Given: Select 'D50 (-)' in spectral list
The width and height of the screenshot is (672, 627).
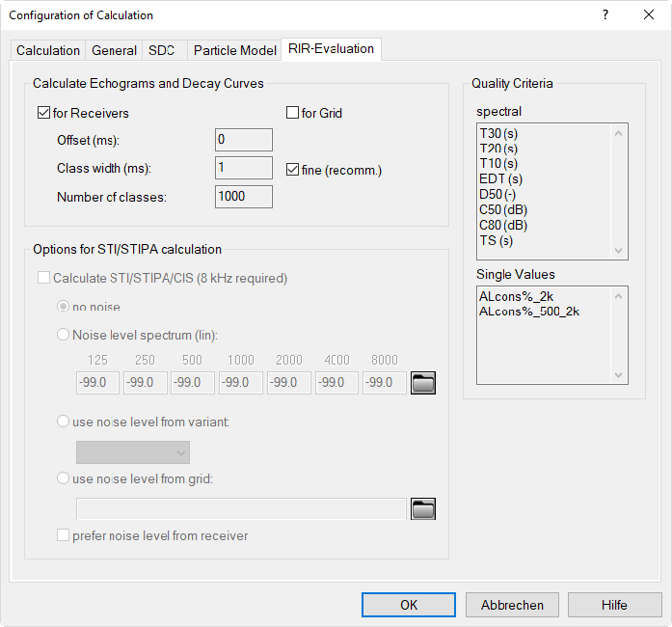Looking at the screenshot, I should click(497, 194).
